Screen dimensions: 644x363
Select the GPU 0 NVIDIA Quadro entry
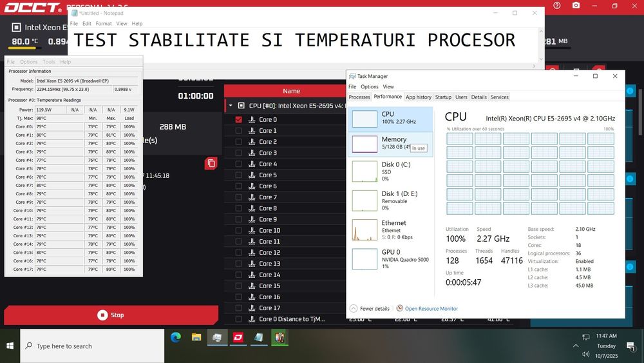coord(390,259)
